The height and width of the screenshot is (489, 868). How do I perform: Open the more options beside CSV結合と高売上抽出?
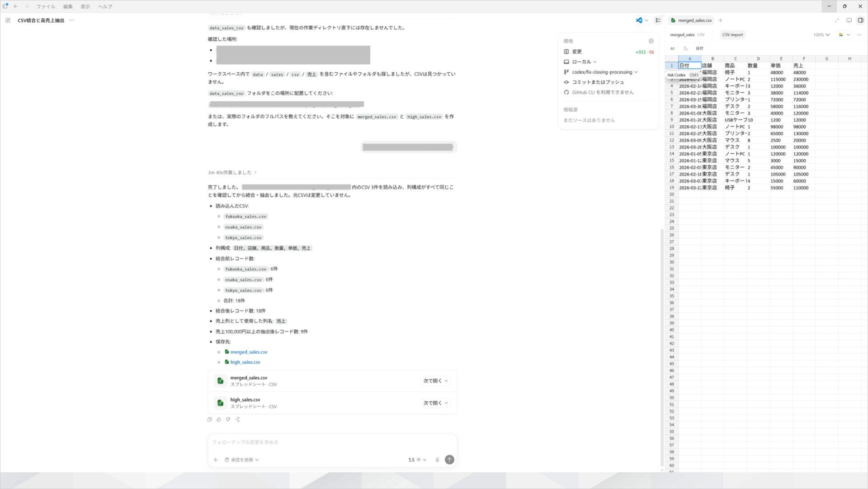click(71, 20)
